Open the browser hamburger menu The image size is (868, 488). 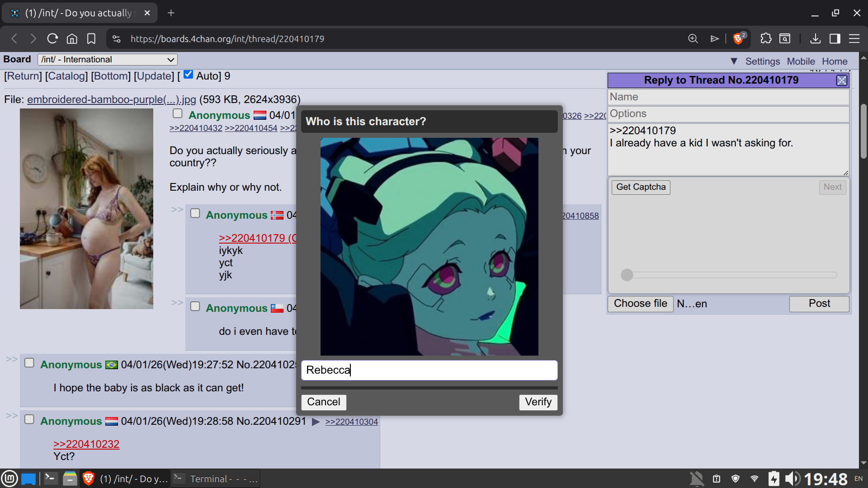coord(854,39)
